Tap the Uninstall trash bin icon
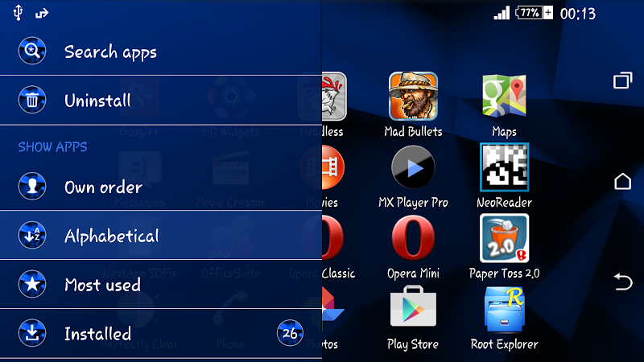 tap(32, 100)
